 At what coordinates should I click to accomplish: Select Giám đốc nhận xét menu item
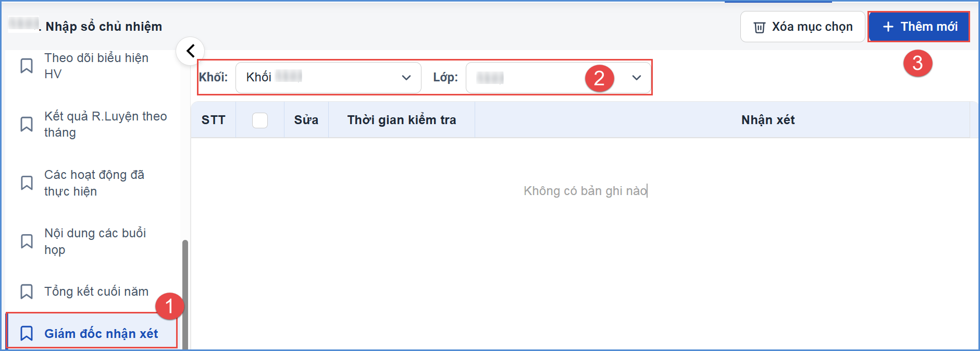(91, 333)
